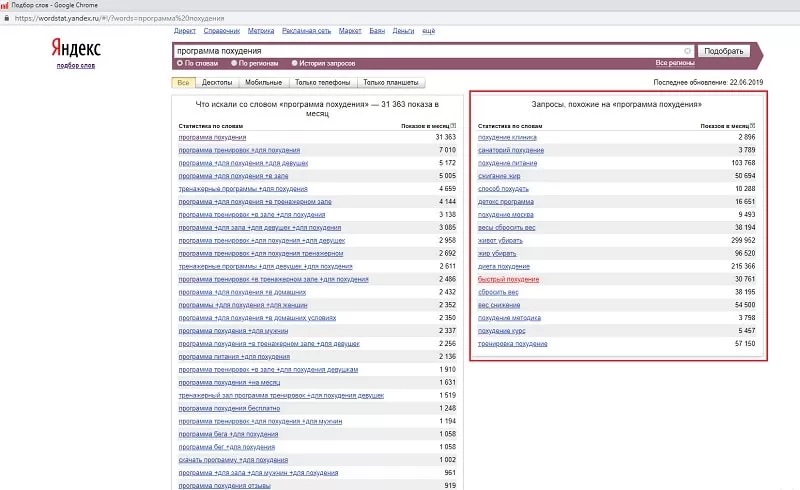The height and width of the screenshot is (490, 800).
Task: Switch to the 'Десктопы' tab
Action: pos(217,82)
